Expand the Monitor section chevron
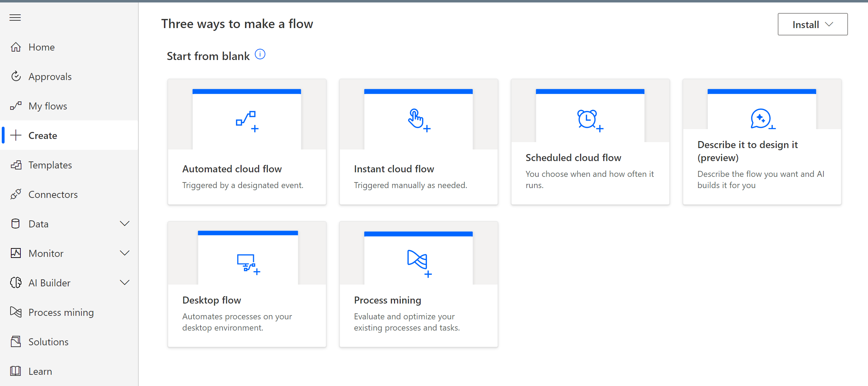Viewport: 868px width, 386px height. click(125, 253)
